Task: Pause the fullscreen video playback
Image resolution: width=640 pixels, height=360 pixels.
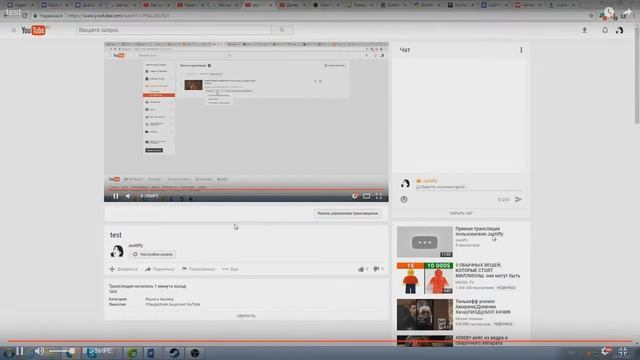Action: (x=20, y=351)
